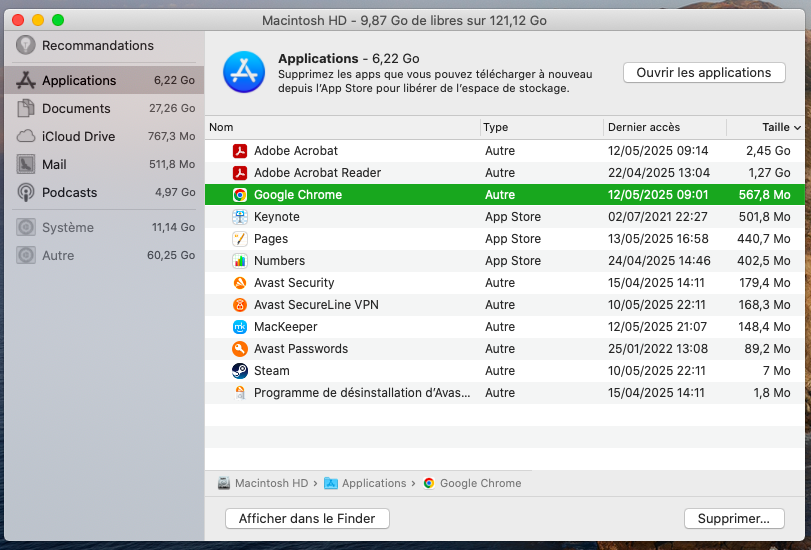Click the App Store type in Numbers row
811x550 pixels.
pyautogui.click(x=513, y=261)
